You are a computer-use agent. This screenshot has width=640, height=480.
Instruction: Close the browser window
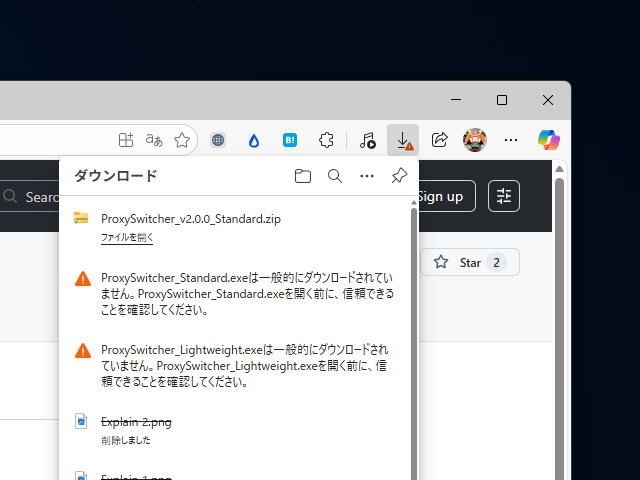point(548,100)
